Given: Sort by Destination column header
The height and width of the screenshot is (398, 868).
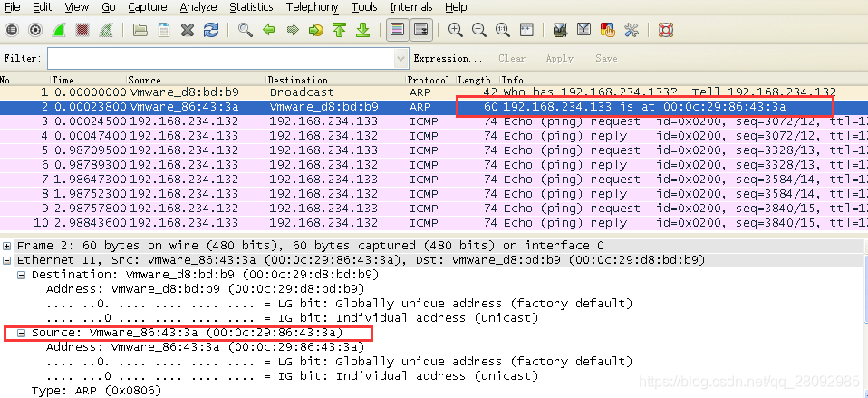Looking at the screenshot, I should click(336, 80).
